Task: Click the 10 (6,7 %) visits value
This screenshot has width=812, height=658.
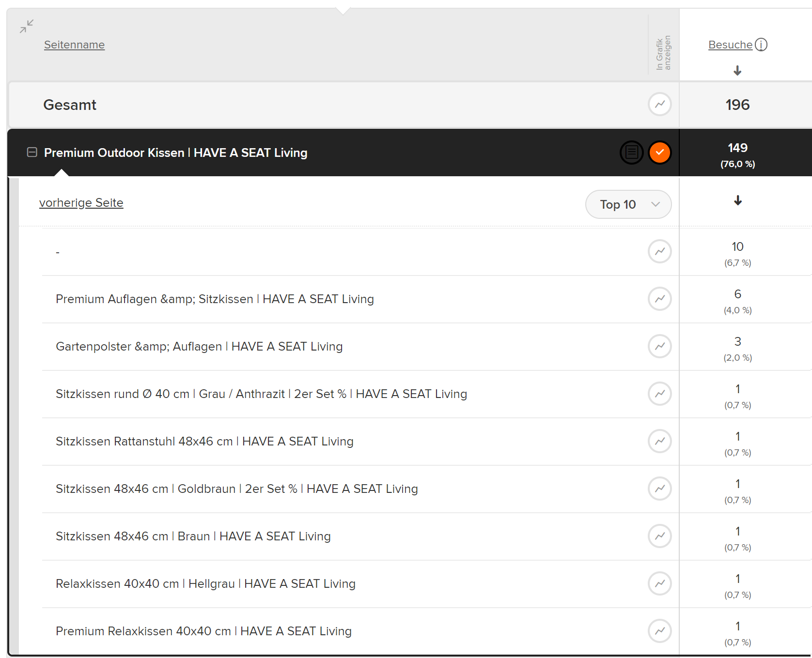Action: (x=737, y=254)
